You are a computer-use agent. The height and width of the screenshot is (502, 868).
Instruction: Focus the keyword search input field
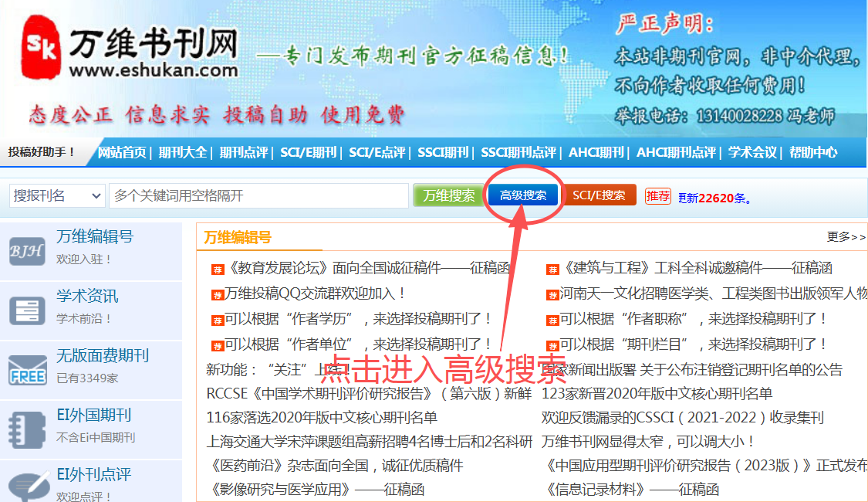pos(258,196)
